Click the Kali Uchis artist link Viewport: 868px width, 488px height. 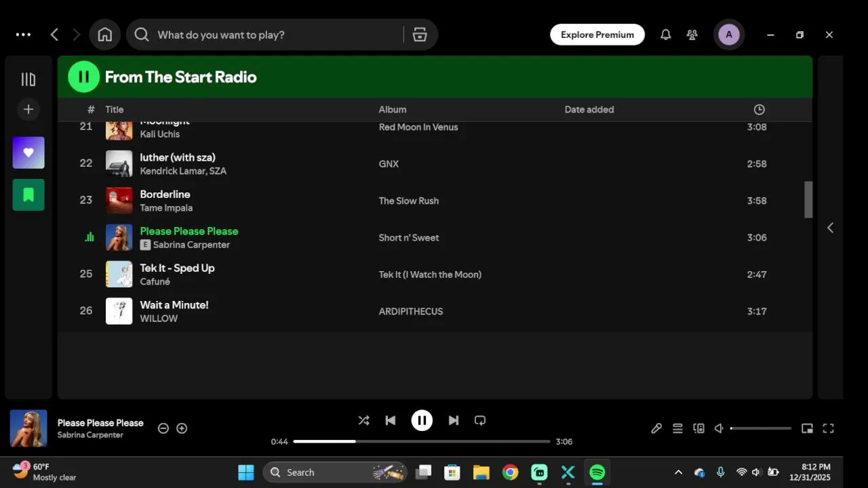pos(160,134)
